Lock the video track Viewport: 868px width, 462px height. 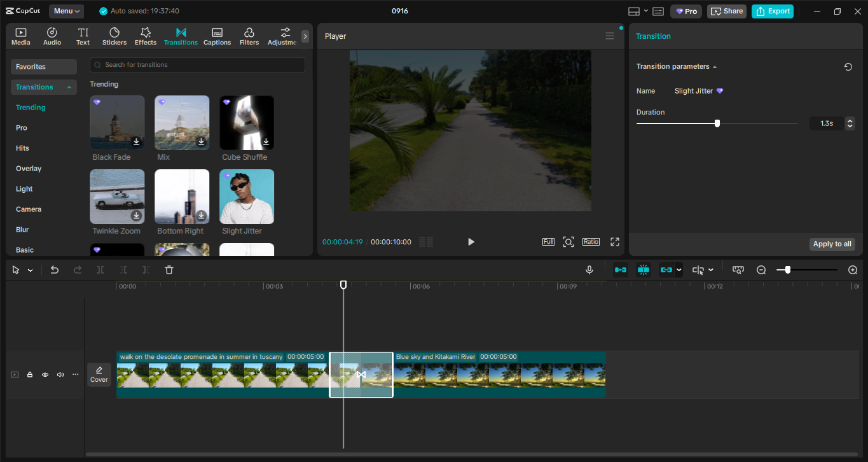tap(29, 374)
